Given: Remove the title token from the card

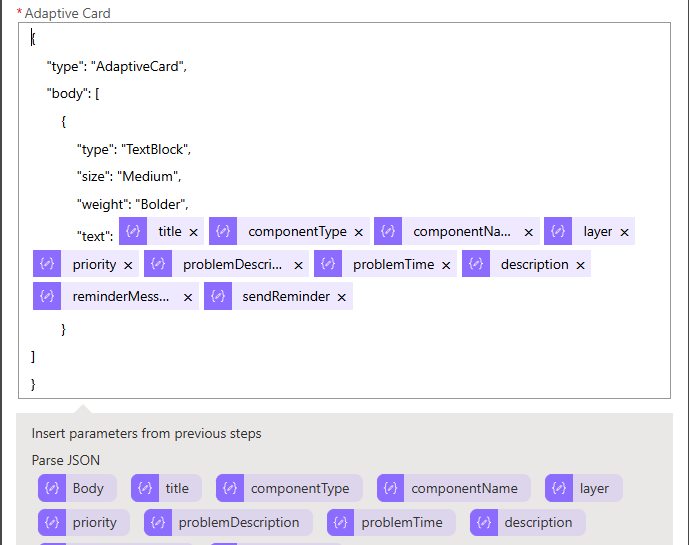Looking at the screenshot, I should coord(194,232).
